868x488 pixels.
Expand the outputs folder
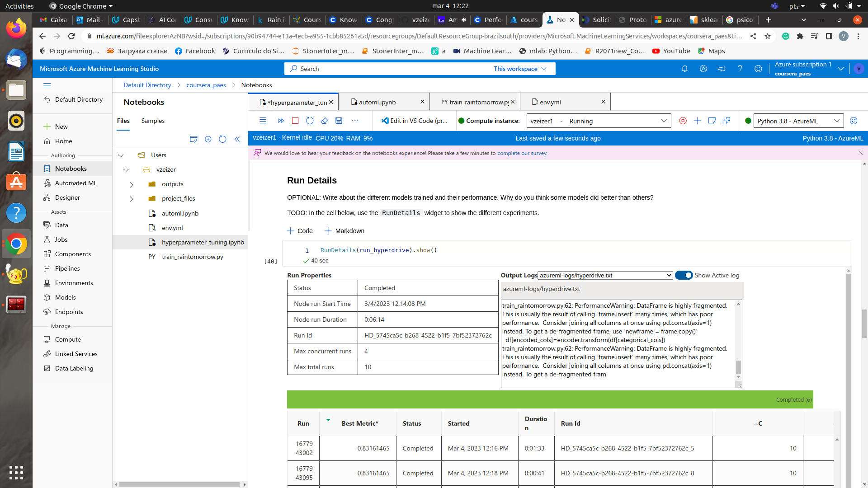pyautogui.click(x=132, y=184)
